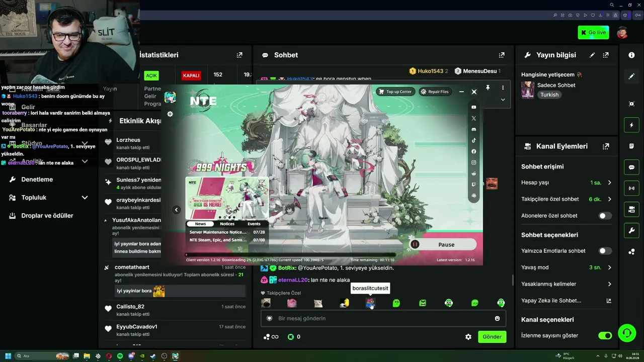This screenshot has height=362, width=644.
Task: Click the Go live button
Action: pyautogui.click(x=594, y=33)
